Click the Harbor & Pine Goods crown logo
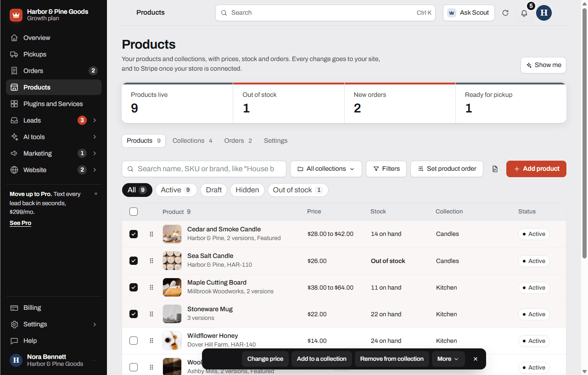This screenshot has height=375, width=588. click(x=16, y=15)
